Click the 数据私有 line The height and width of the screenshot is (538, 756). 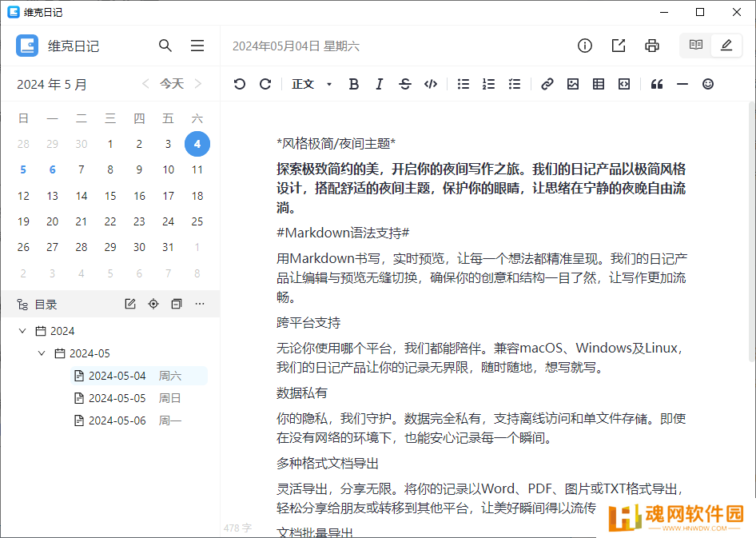coord(302,393)
